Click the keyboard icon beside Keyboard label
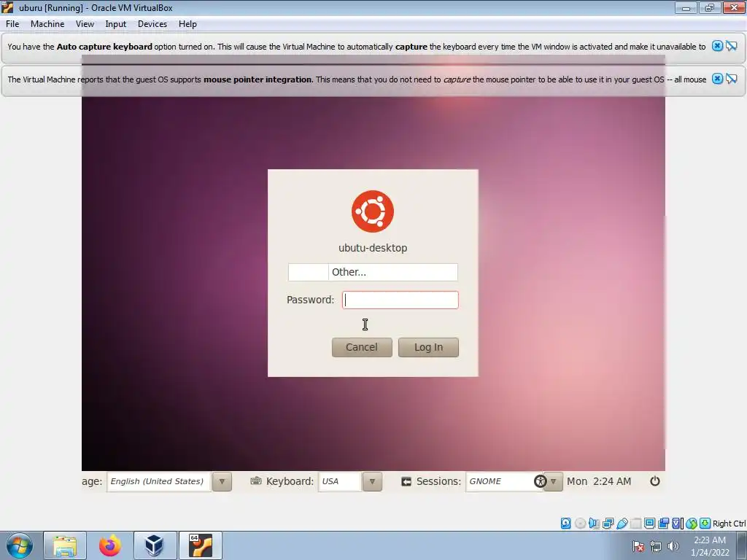The image size is (747, 560). tap(256, 481)
